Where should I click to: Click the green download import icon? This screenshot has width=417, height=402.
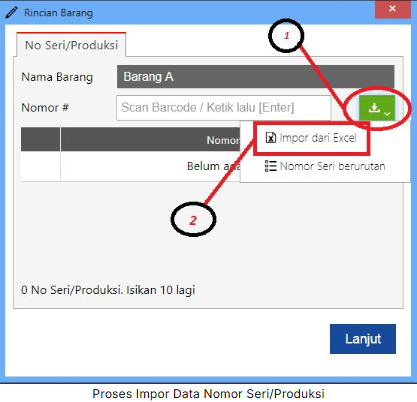(x=374, y=108)
